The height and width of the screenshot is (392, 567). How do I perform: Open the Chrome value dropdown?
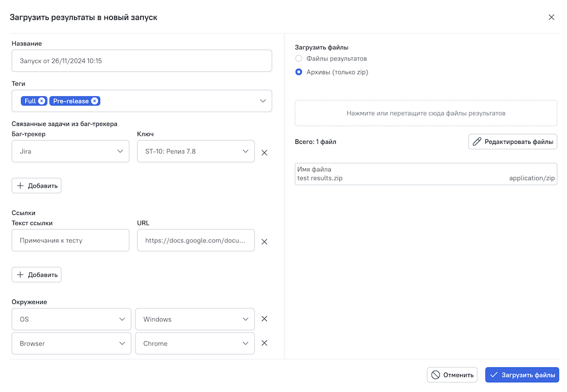coord(194,343)
